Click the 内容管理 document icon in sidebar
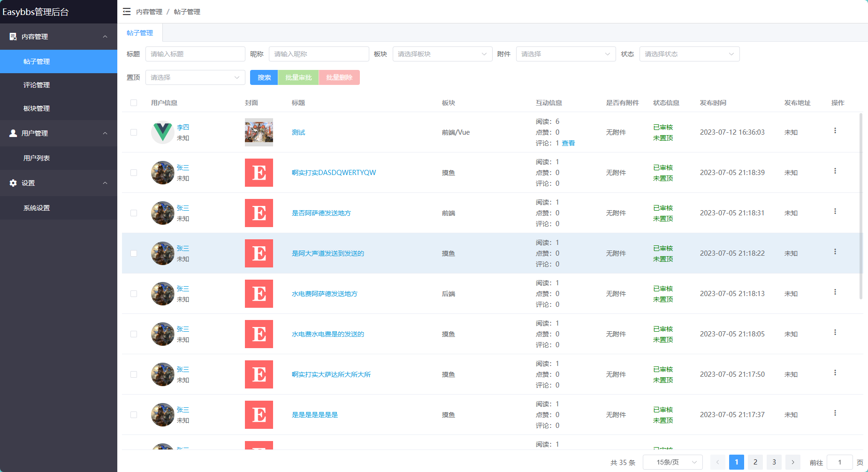 13,37
